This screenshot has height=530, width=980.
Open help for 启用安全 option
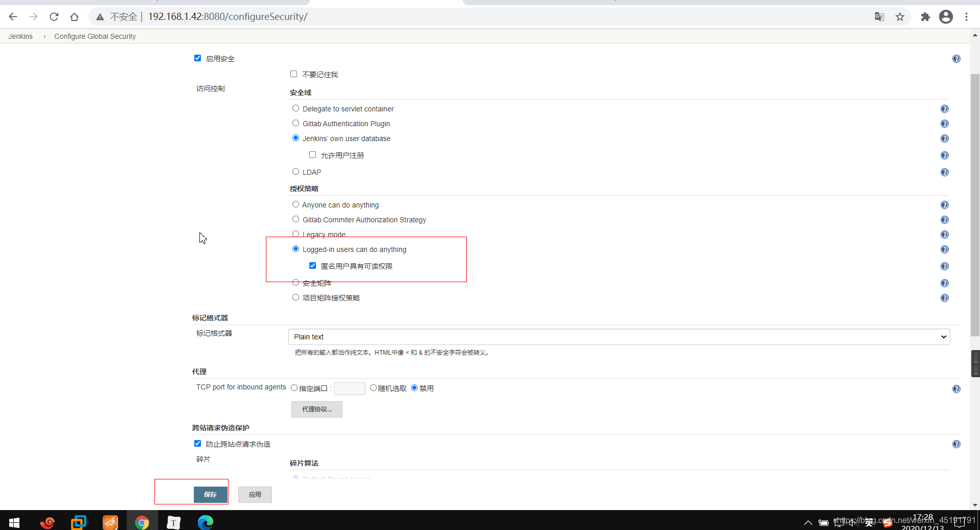[x=956, y=59]
